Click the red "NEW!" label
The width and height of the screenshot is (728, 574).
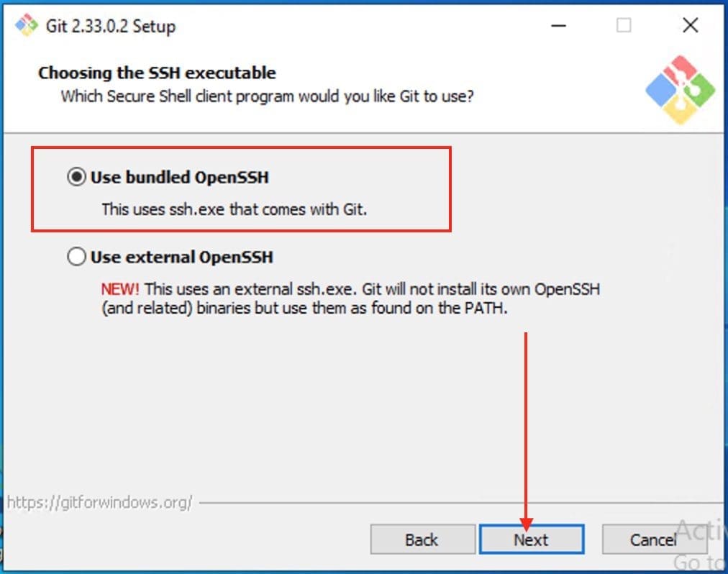(120, 289)
